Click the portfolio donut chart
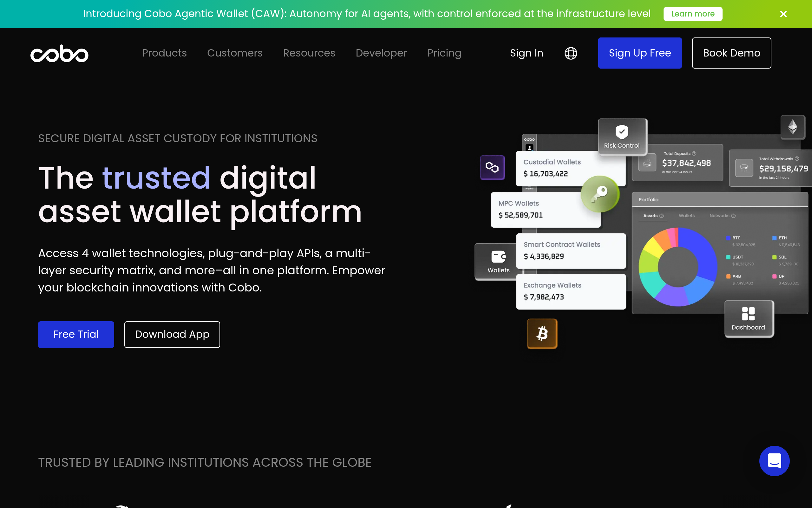812x508 pixels. 678,267
